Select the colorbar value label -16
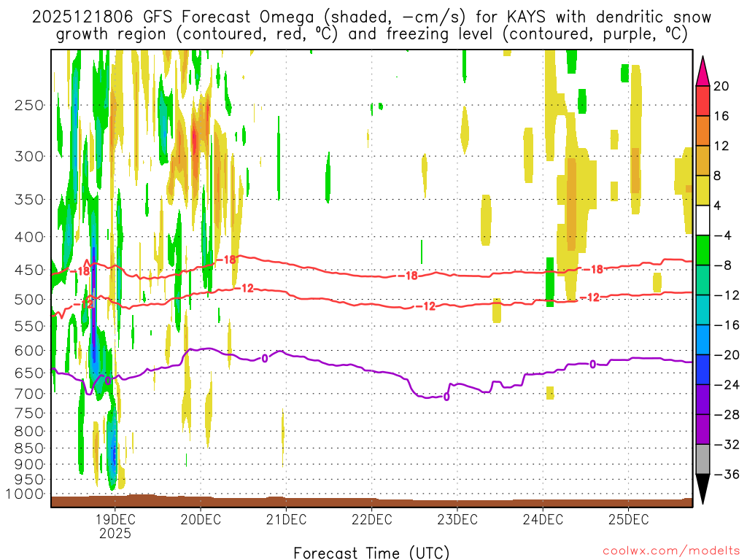 pyautogui.click(x=727, y=324)
